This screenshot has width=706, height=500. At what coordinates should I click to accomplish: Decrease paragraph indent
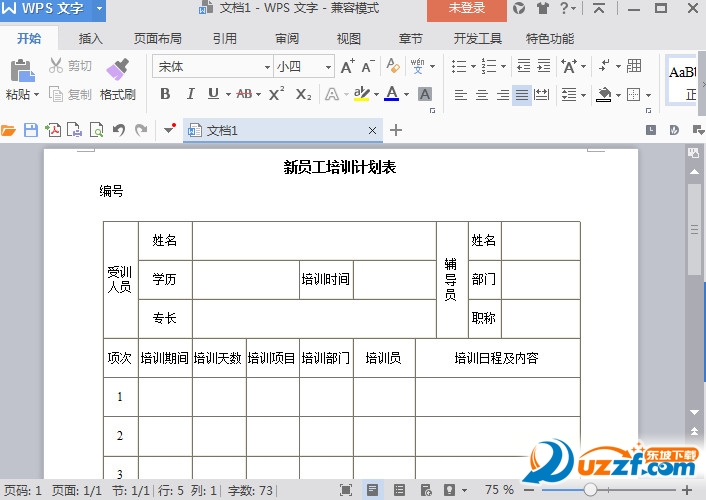click(523, 66)
